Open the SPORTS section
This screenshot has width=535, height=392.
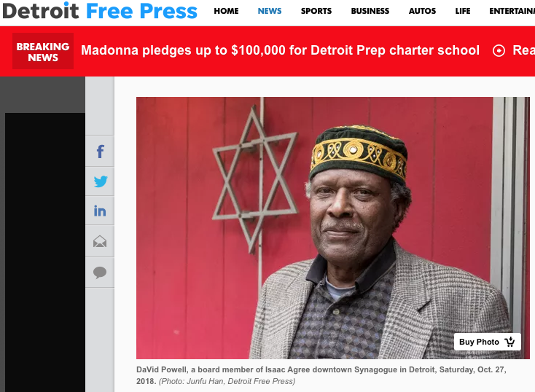pos(316,11)
